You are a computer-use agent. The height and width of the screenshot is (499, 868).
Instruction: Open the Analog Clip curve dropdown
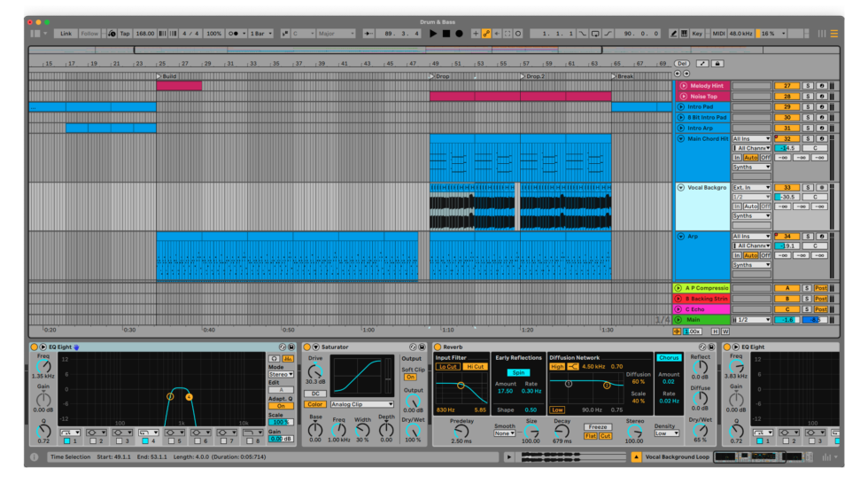362,404
